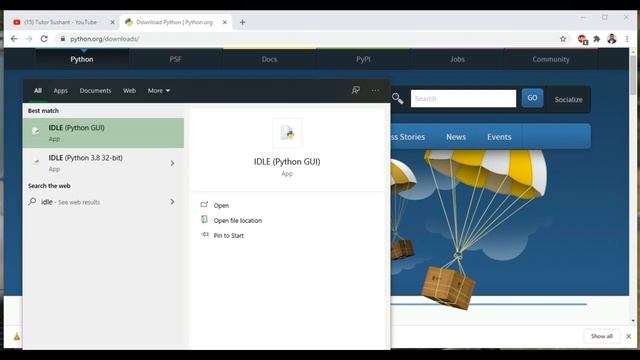Click the feedback icon in search panel
The height and width of the screenshot is (360, 640).
[356, 90]
